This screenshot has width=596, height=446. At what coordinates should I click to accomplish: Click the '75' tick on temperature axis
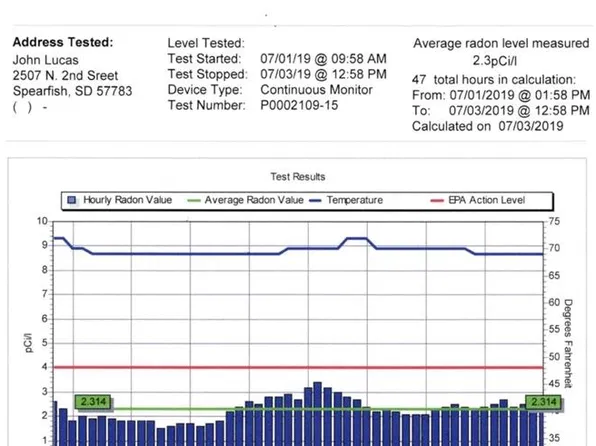tap(554, 221)
